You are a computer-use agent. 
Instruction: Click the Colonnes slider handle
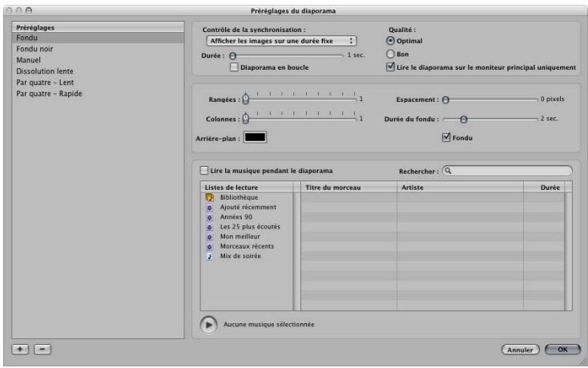click(246, 118)
